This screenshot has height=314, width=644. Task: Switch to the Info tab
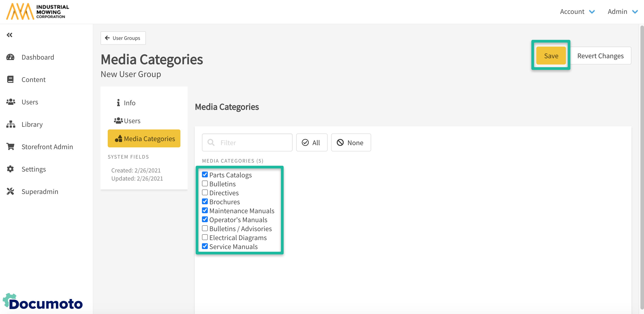pos(126,103)
